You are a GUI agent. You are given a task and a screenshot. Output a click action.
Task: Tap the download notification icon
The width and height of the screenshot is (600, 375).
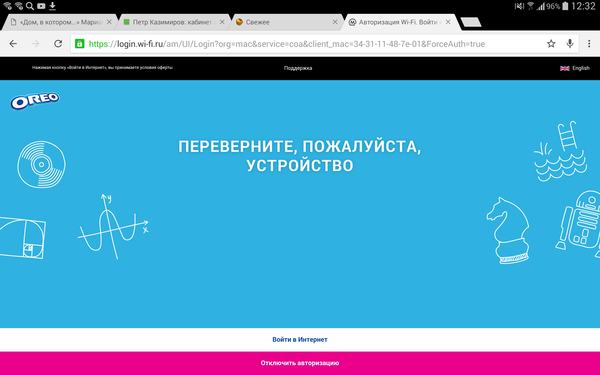pyautogui.click(x=52, y=6)
